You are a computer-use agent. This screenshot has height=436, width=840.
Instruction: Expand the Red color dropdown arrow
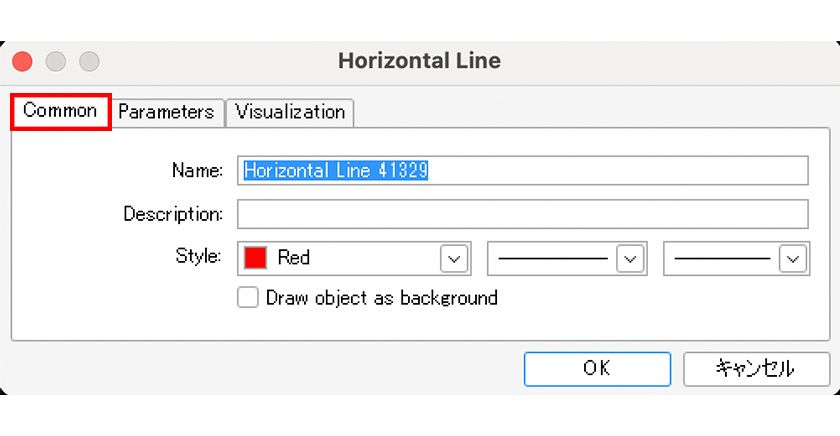coord(454,258)
